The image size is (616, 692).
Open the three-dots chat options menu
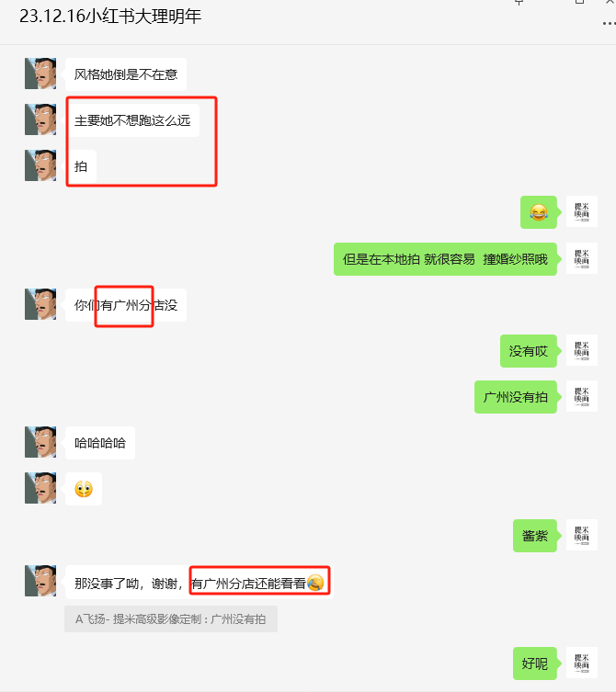[609, 23]
